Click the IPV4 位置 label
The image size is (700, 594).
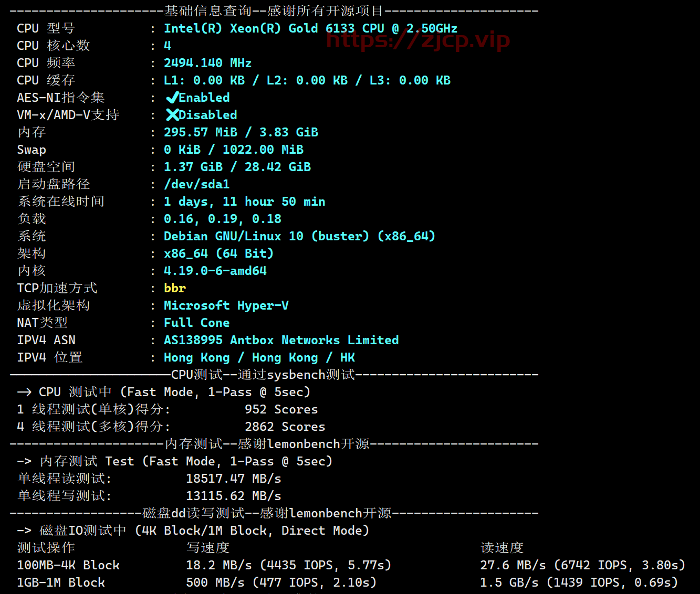point(50,357)
